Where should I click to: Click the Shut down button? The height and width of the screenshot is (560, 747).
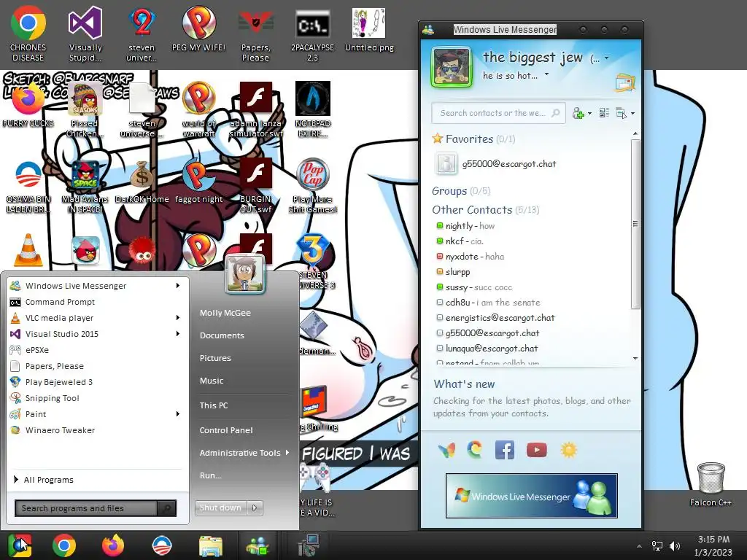coord(221,508)
